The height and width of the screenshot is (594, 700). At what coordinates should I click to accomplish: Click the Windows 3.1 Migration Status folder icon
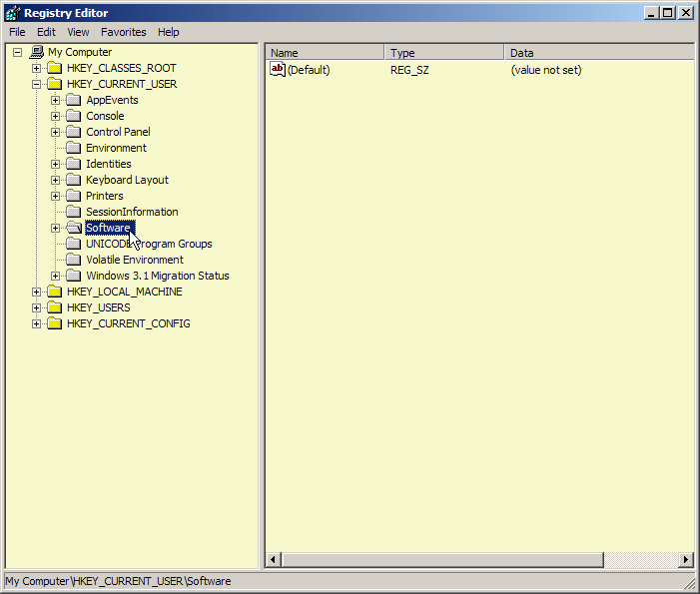pos(74,276)
